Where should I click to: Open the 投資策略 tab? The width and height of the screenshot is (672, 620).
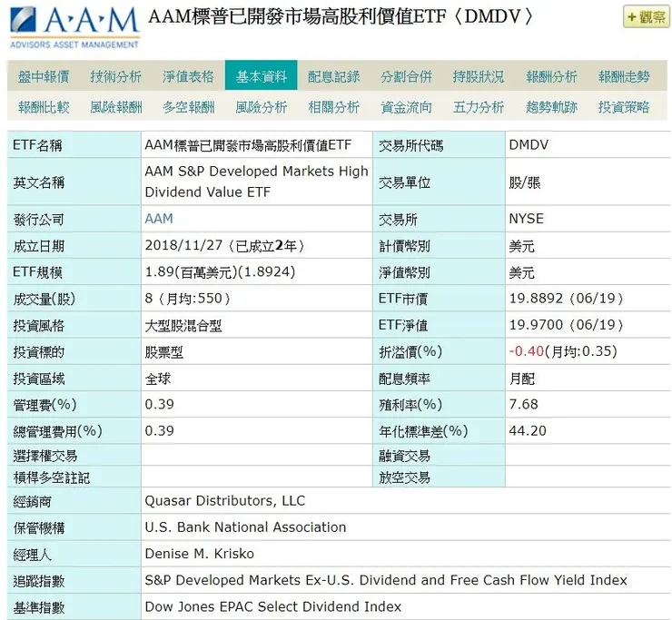(624, 107)
